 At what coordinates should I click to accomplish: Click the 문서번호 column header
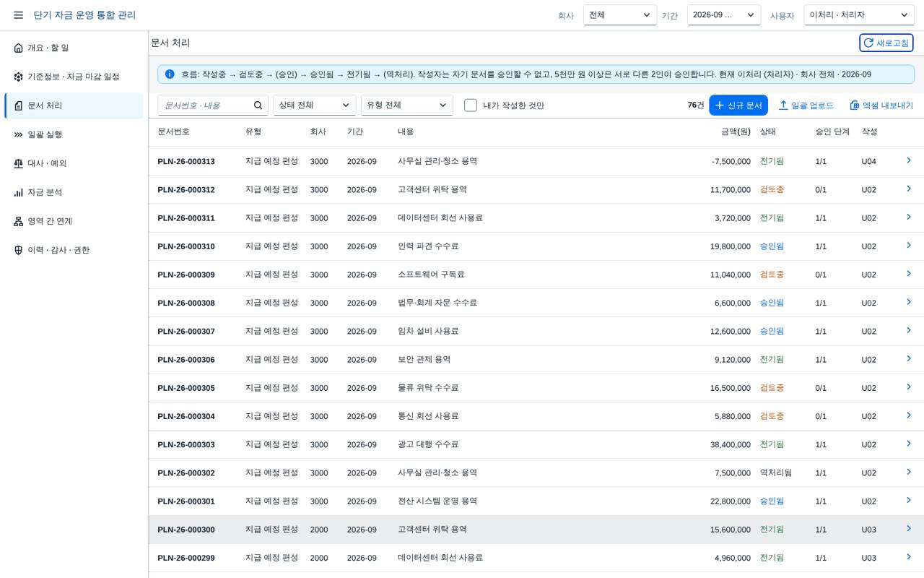(174, 131)
